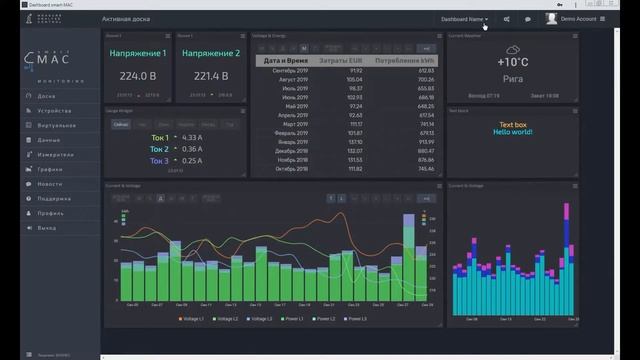Click the Demo Account name
This screenshot has width=640, height=360.
point(578,19)
